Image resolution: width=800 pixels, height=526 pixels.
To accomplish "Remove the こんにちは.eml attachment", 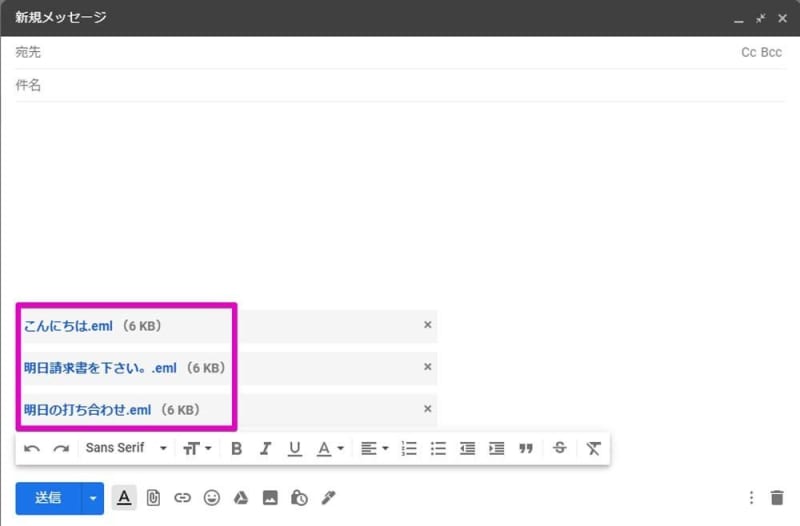I will (x=428, y=325).
